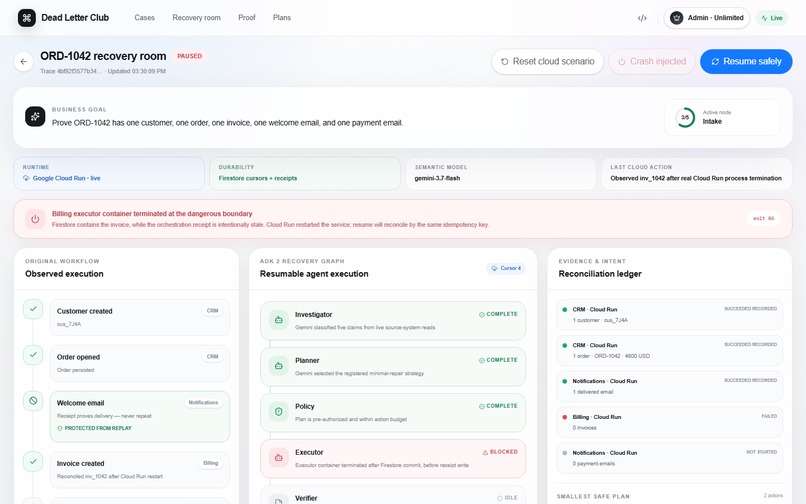
Task: Go back with the arrow button
Action: tap(24, 62)
